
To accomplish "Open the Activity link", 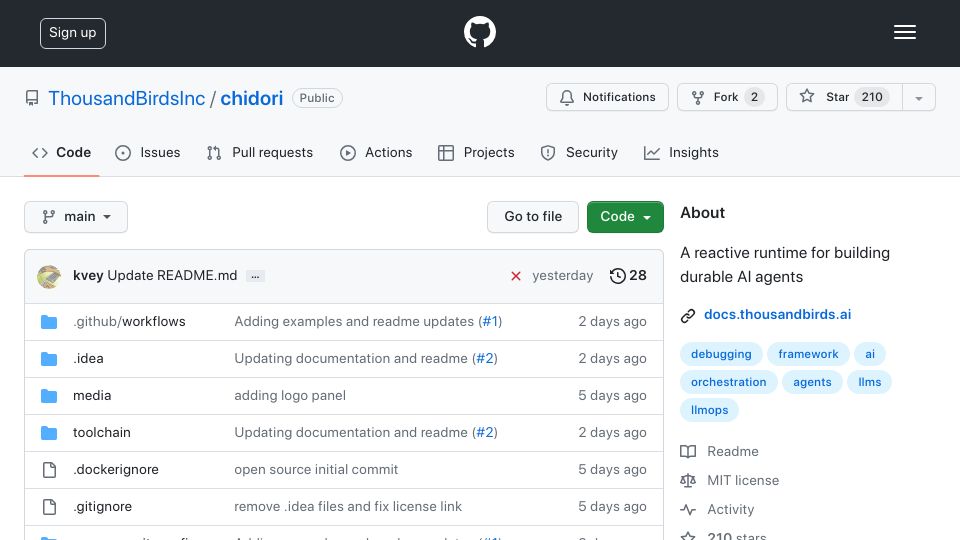I will click(718, 509).
